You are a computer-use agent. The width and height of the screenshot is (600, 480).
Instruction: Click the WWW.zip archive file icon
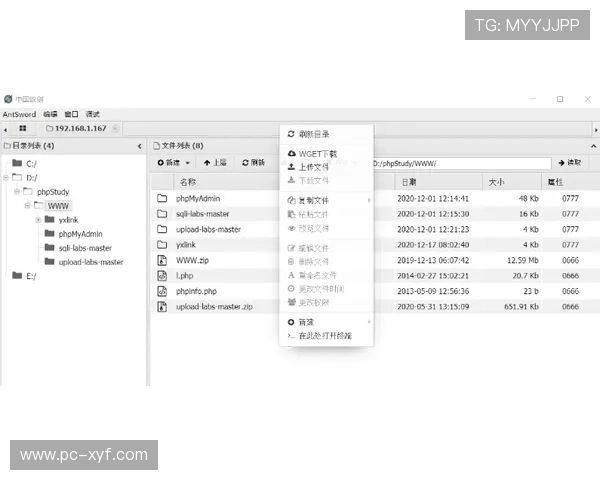[x=162, y=260]
